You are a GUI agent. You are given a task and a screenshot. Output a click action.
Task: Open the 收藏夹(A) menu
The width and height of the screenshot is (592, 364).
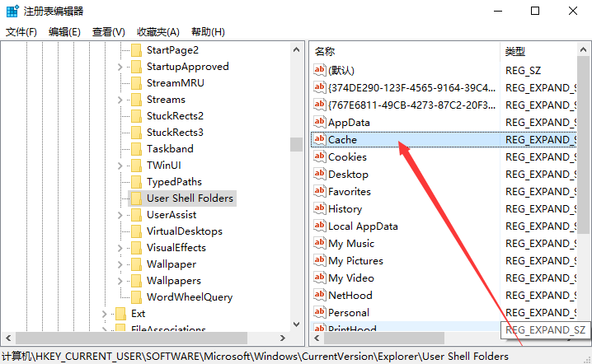[x=158, y=32]
